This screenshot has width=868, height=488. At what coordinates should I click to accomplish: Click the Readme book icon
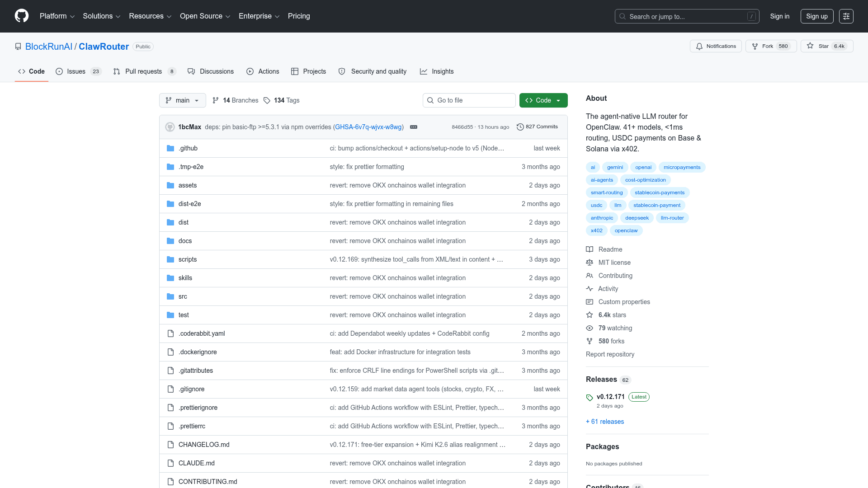click(x=590, y=249)
